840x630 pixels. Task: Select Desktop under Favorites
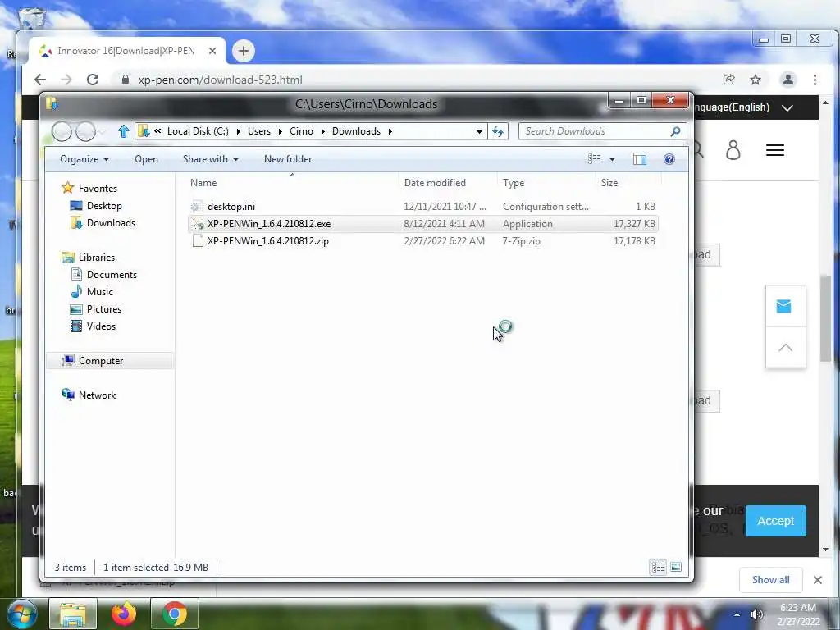tap(96, 206)
